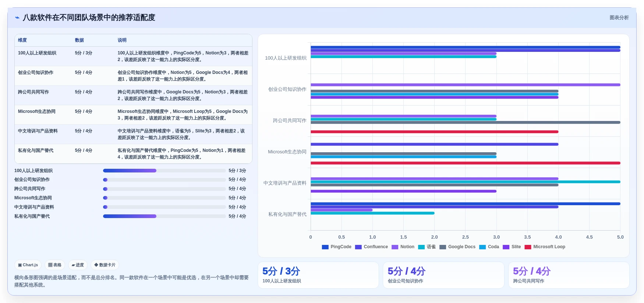Click the 5.0 value on the chart x-axis
Viewport: 644px width, 303px height.
(x=620, y=237)
